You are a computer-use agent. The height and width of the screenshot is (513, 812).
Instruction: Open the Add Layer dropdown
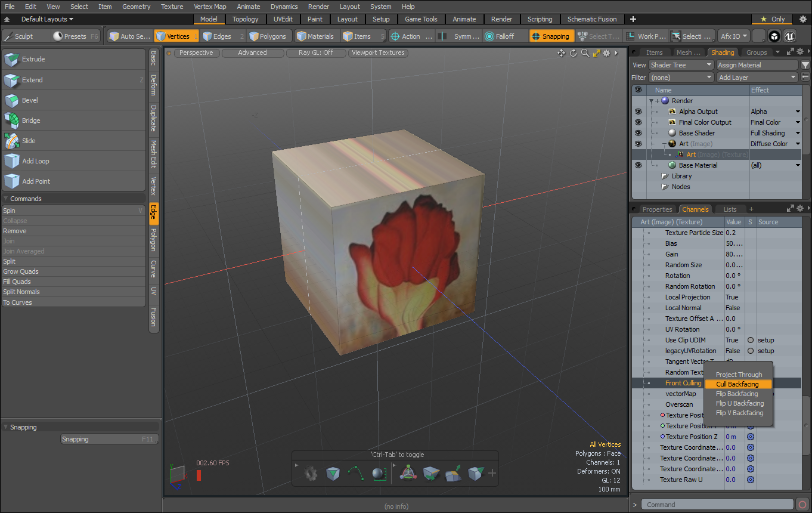[x=757, y=78]
